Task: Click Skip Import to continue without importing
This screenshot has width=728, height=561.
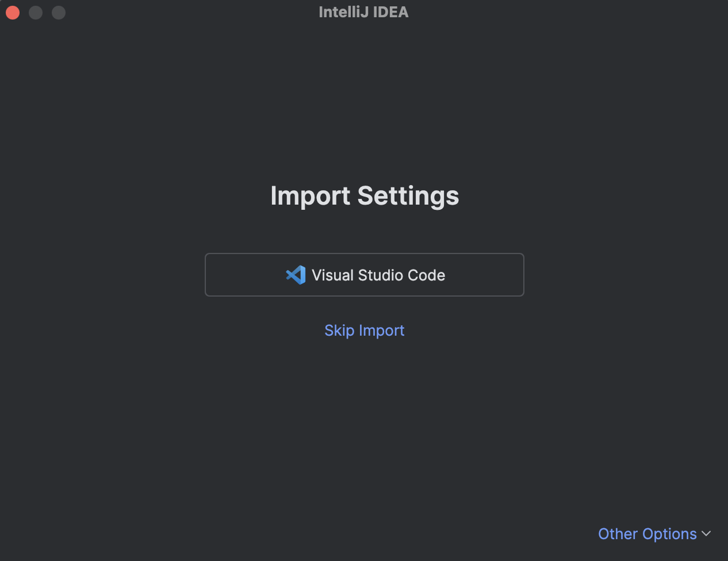Action: pyautogui.click(x=365, y=330)
